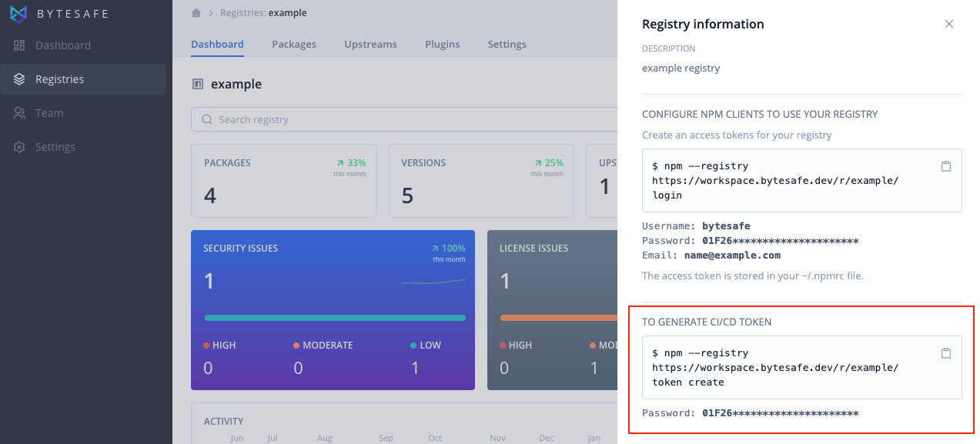Viewport: 980px width, 444px height.
Task: Go home via breadcrumb house icon
Action: click(196, 13)
